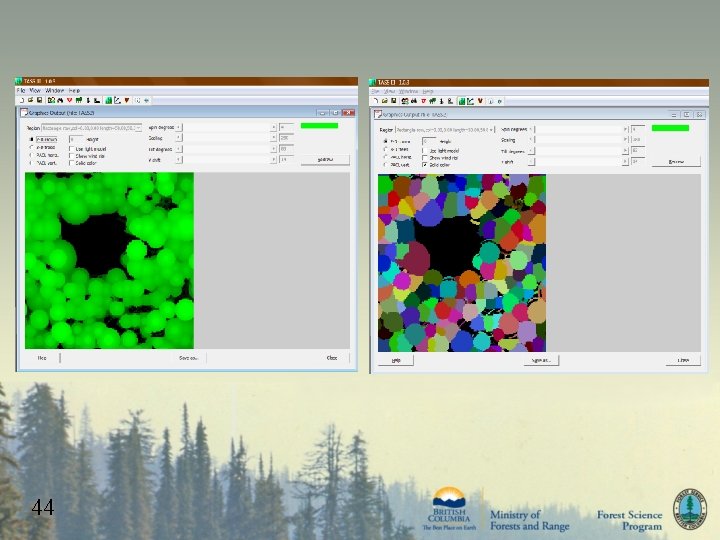The height and width of the screenshot is (540, 720).
Task: Click Close button below multicolor canopy image
Action: pyautogui.click(x=683, y=360)
